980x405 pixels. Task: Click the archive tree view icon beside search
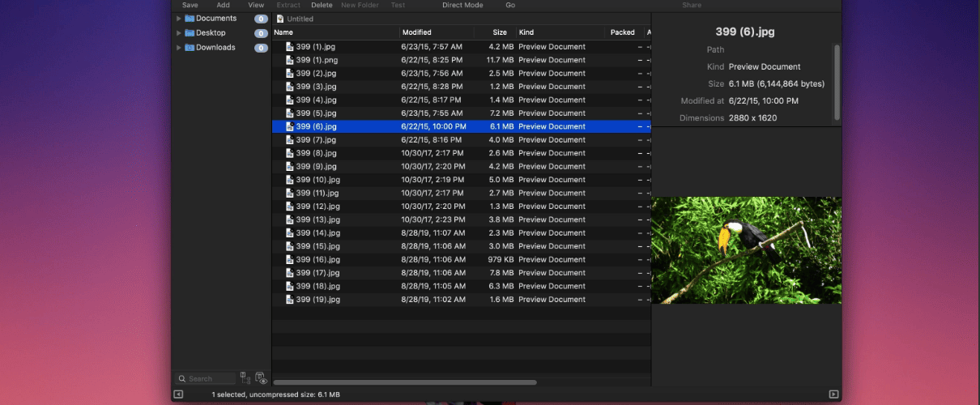(x=245, y=378)
